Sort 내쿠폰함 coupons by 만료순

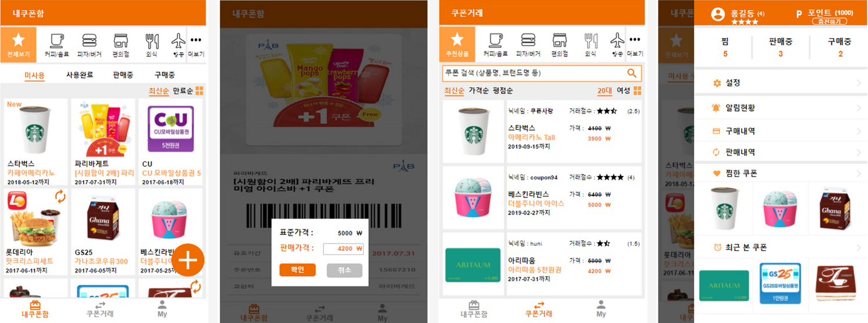183,91
